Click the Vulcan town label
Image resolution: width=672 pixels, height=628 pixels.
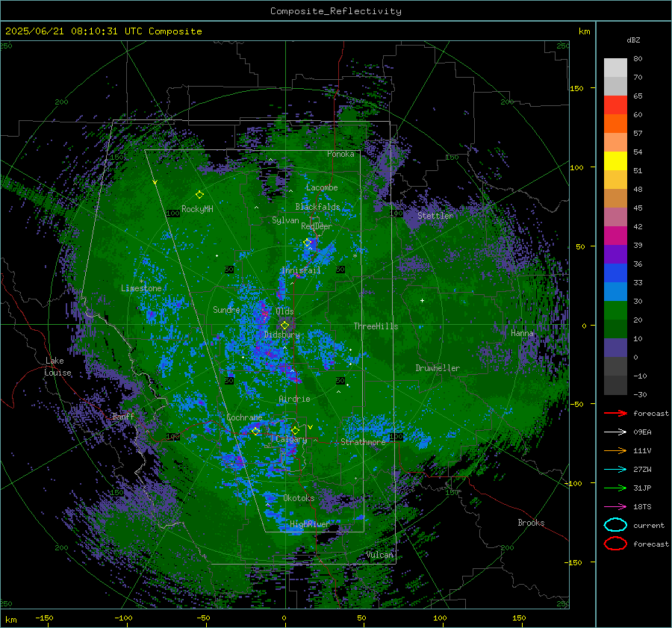[380, 555]
